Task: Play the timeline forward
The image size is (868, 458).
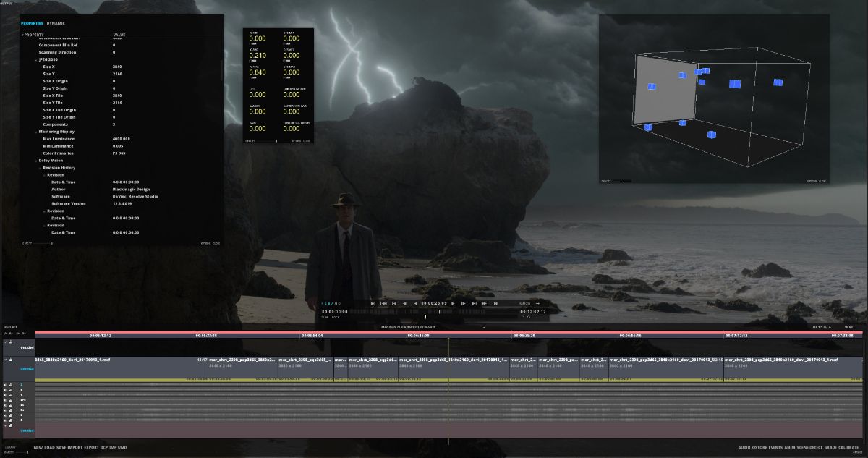Action: click(x=453, y=303)
